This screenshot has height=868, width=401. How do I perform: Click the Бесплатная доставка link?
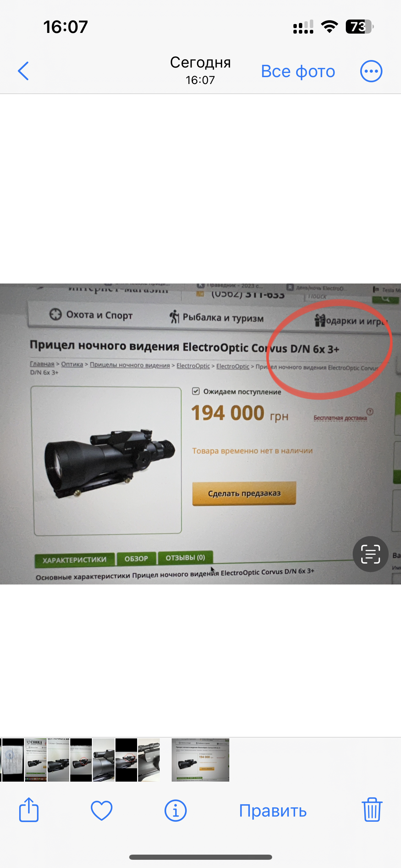tap(340, 418)
